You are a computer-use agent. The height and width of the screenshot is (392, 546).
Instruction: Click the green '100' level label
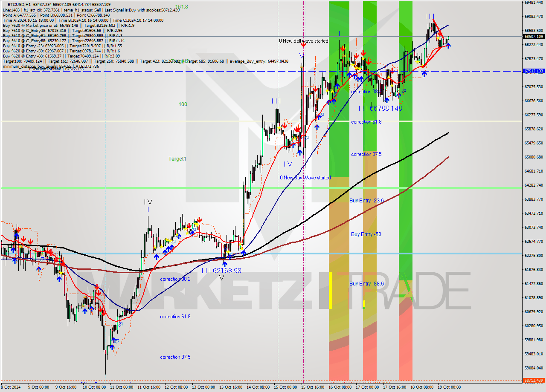pos(183,104)
